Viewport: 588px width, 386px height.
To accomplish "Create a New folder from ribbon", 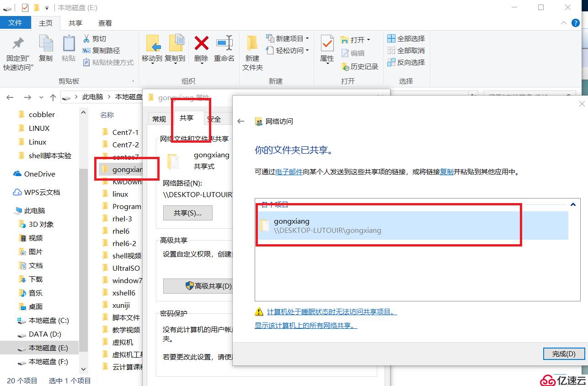I will [252, 53].
